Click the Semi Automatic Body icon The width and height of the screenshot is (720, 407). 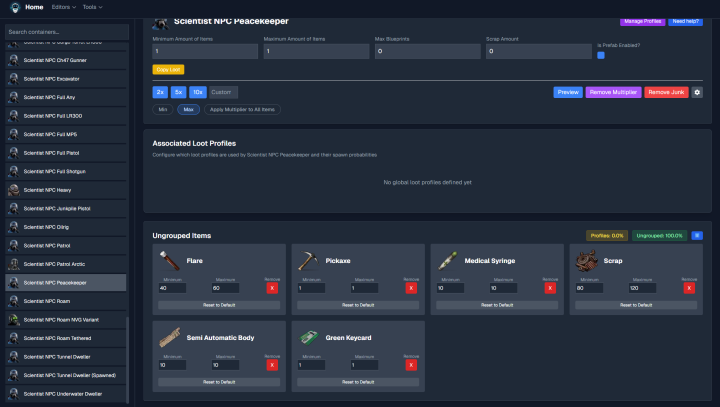(x=169, y=338)
